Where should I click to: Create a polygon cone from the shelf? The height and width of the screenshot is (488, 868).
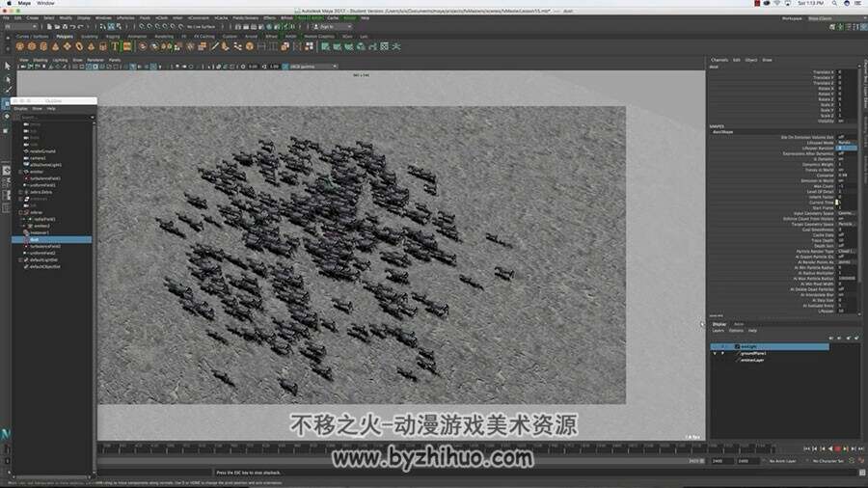click(x=55, y=46)
